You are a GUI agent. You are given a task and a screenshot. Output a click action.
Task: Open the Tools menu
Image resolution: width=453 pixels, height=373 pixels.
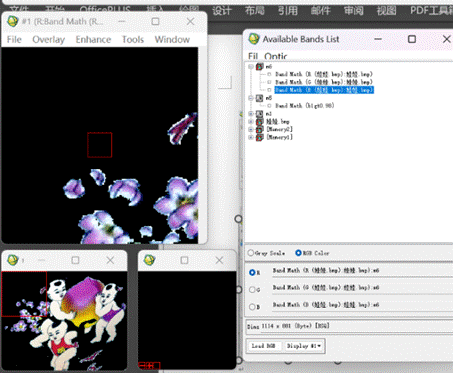(133, 40)
